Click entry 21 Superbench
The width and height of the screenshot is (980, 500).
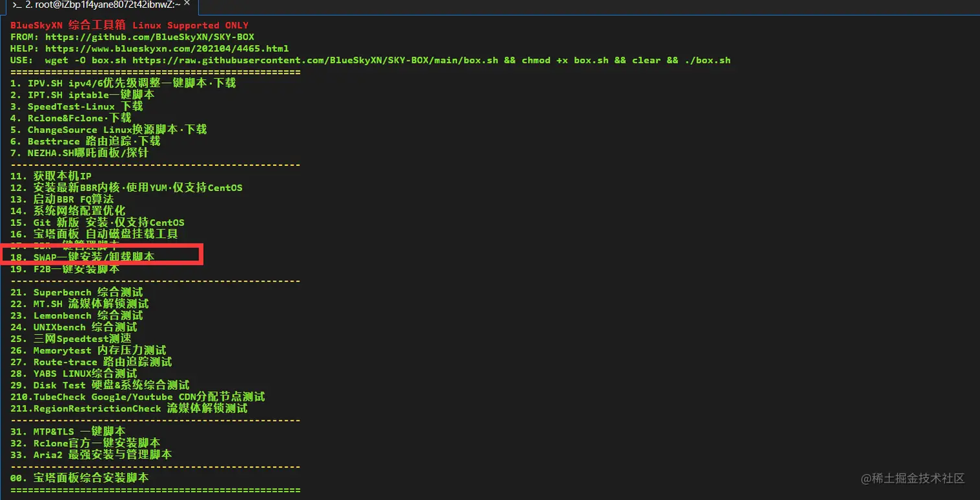(x=76, y=293)
